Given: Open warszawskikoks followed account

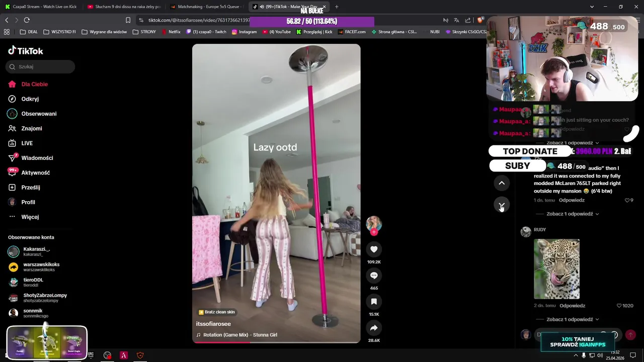Looking at the screenshot, I should pos(41,267).
